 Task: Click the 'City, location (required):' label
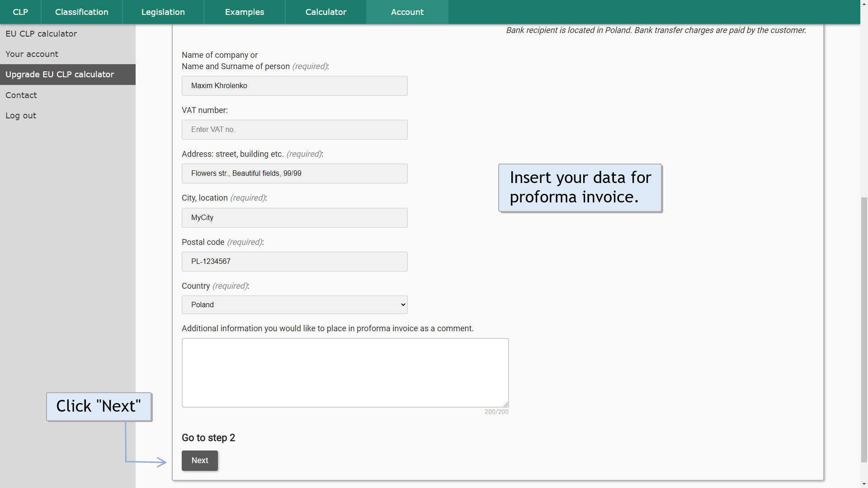click(224, 198)
